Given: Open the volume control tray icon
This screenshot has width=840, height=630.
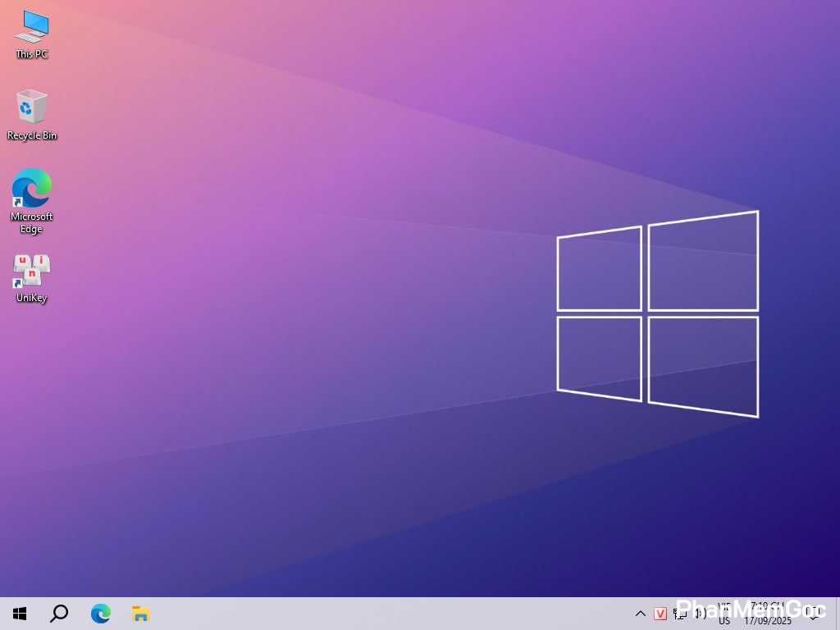Looking at the screenshot, I should pos(700,614).
